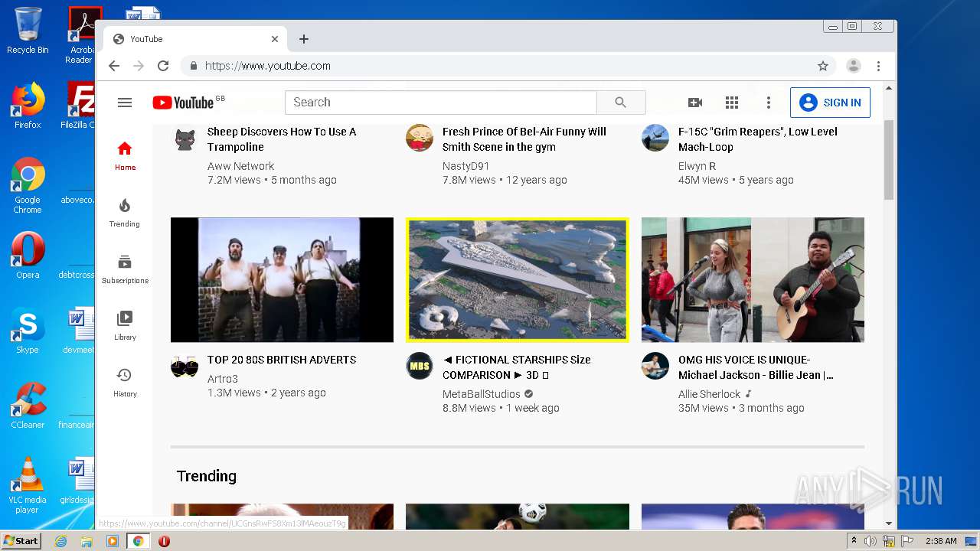Select the Skype desktop icon
This screenshot has width=980, height=551.
click(28, 331)
